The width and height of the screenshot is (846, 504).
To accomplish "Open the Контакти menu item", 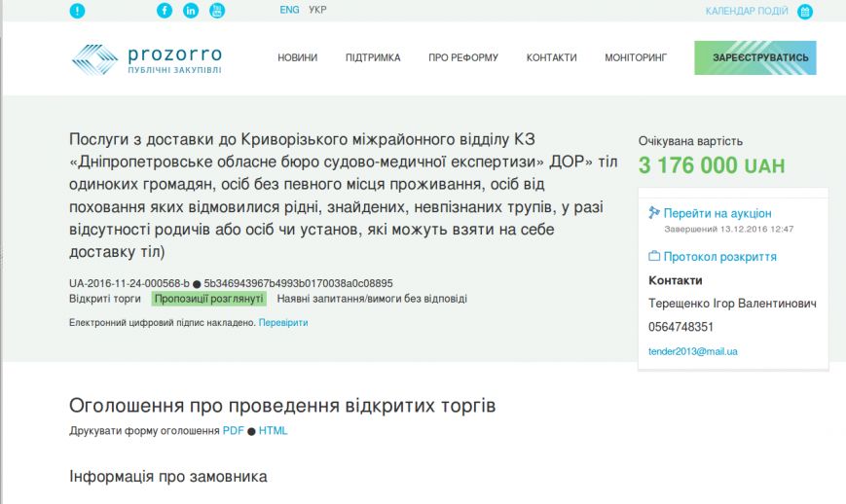I will pos(551,57).
